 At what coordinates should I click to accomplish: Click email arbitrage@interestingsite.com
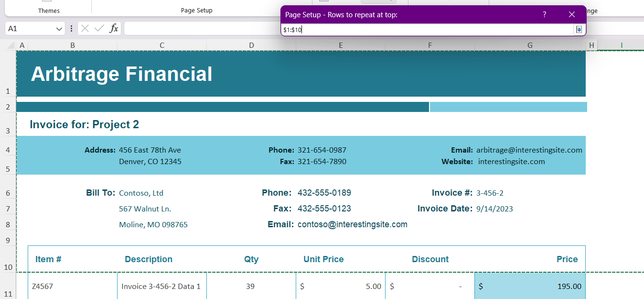click(529, 150)
